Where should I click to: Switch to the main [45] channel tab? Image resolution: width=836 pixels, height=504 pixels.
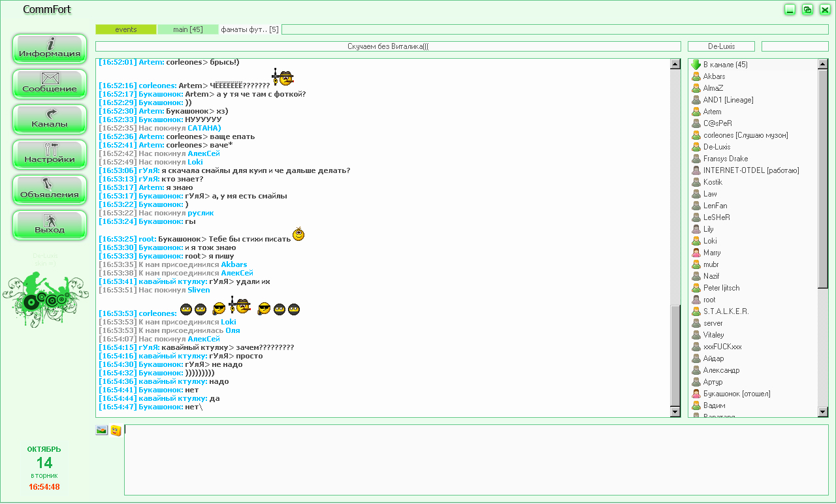(x=187, y=29)
